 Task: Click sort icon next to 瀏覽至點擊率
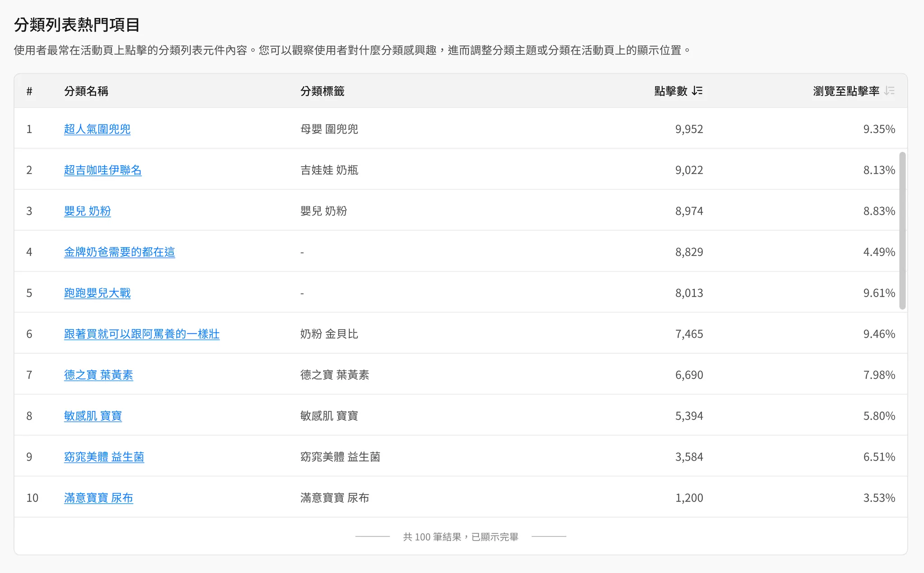[x=889, y=91]
